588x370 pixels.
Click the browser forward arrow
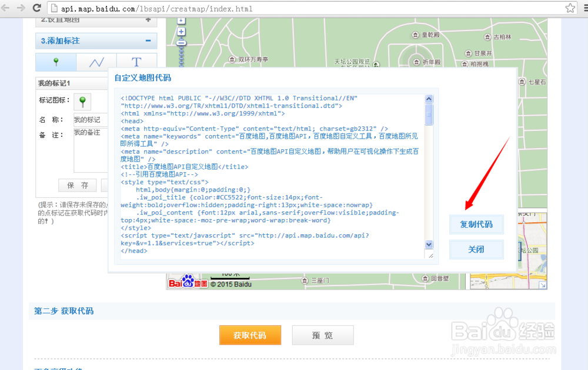(x=21, y=8)
